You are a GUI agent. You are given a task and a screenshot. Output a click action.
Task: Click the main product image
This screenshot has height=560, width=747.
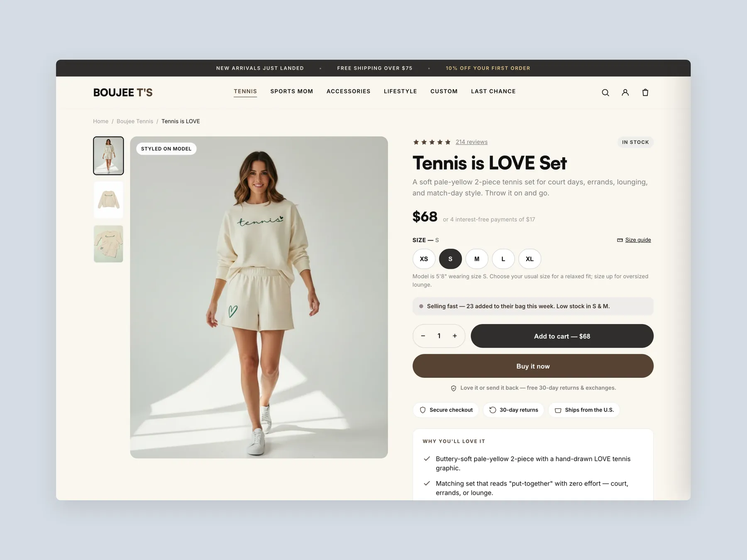[x=259, y=297]
